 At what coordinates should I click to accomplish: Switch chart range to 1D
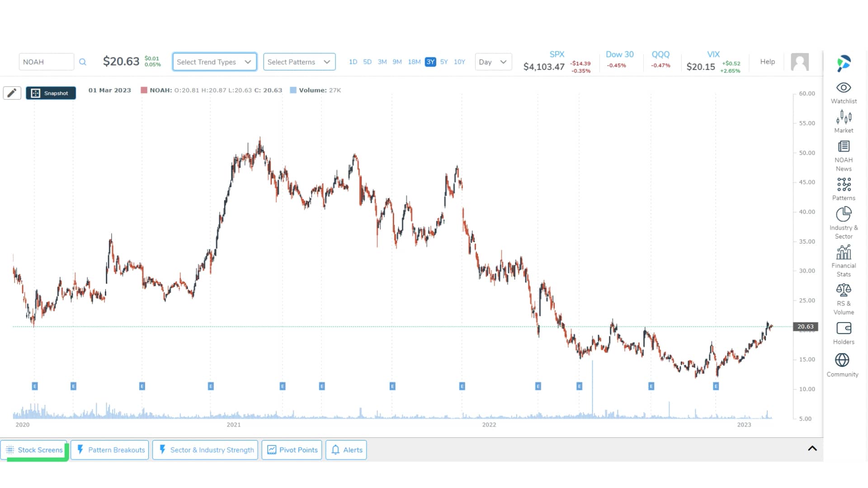tap(353, 62)
